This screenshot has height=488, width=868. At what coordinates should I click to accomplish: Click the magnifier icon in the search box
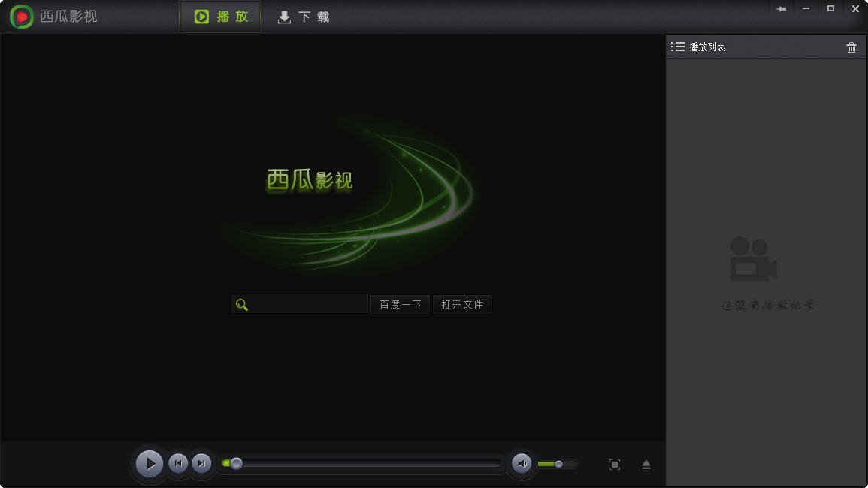tap(240, 304)
